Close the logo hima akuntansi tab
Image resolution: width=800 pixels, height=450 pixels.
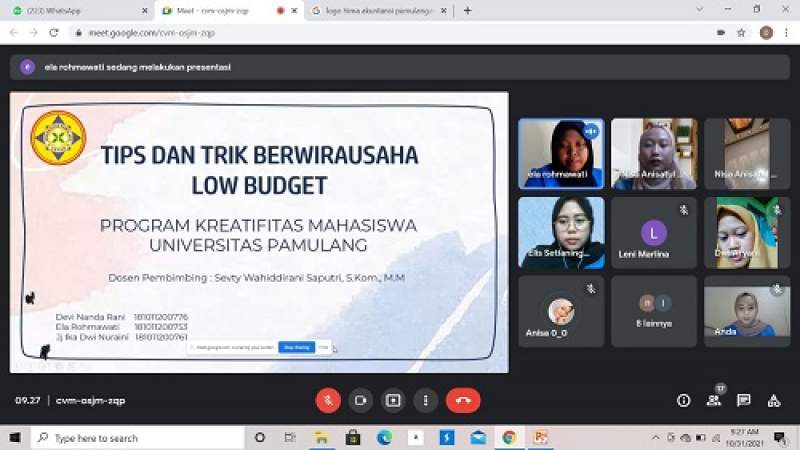pyautogui.click(x=444, y=10)
